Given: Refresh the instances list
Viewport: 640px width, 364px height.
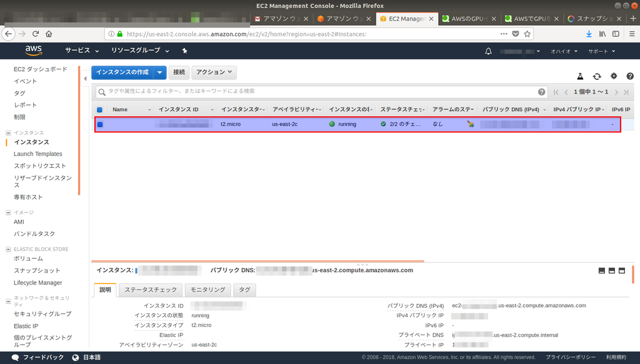Looking at the screenshot, I should 597,76.
